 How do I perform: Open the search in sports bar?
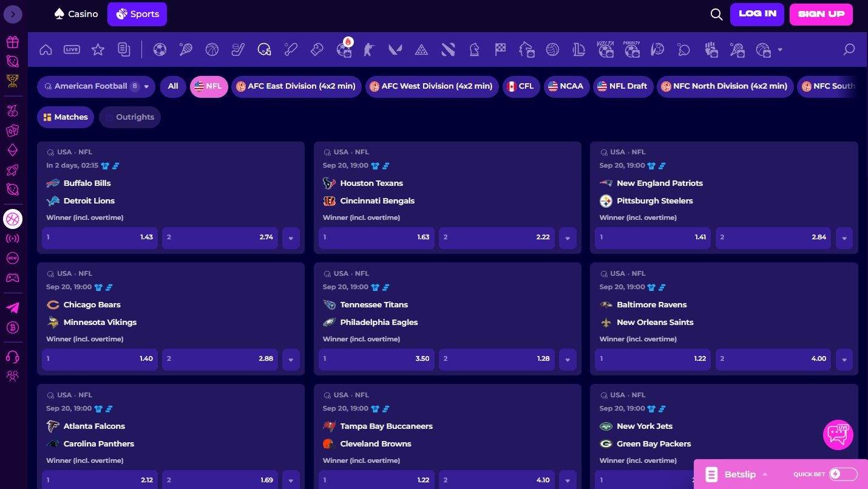(x=849, y=50)
